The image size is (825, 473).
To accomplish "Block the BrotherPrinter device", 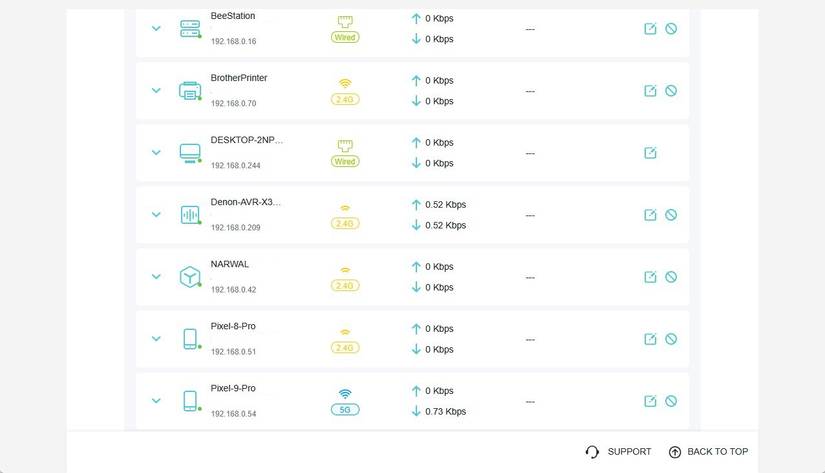I will click(x=671, y=91).
